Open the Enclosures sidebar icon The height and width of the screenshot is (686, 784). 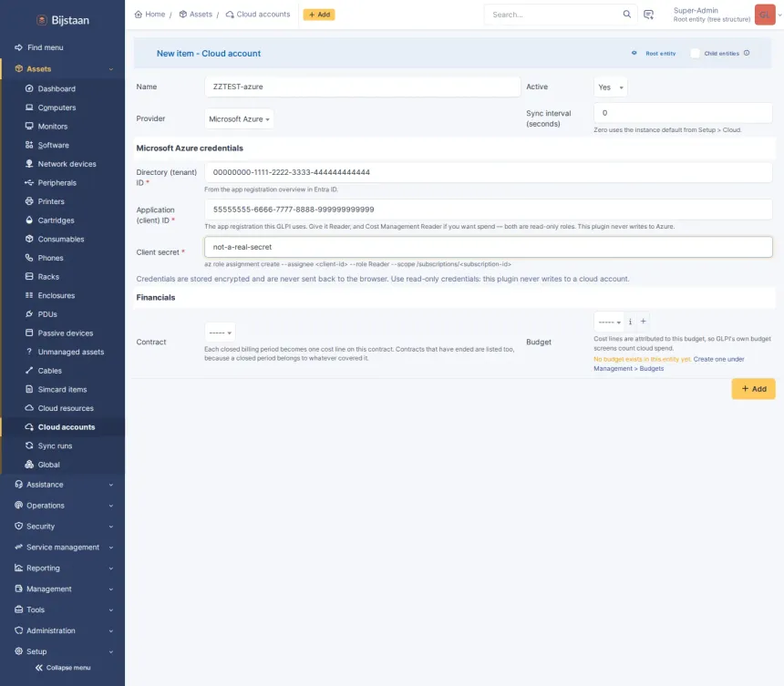click(x=29, y=295)
